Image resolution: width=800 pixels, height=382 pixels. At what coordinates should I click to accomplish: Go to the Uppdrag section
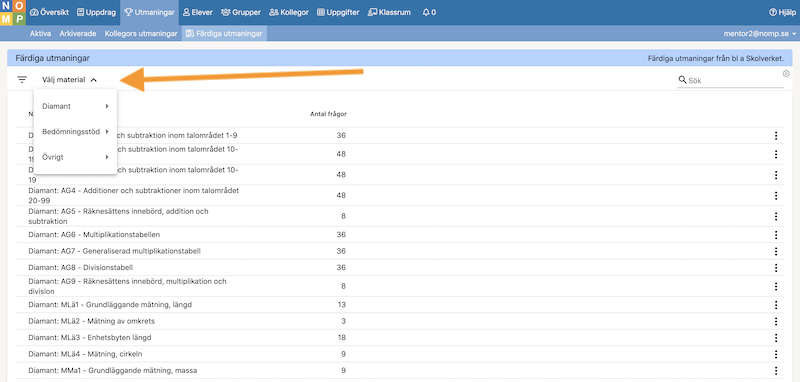96,12
